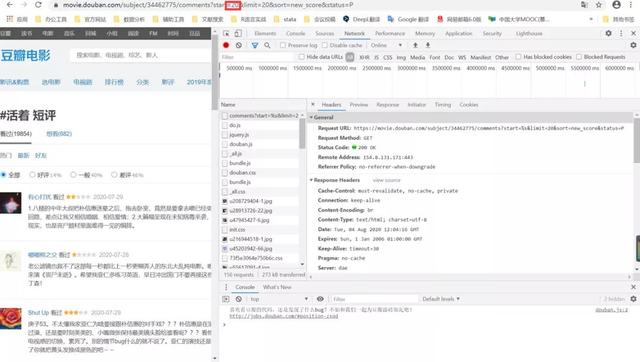Open Chrome profile avatar icon

[x=616, y=5]
